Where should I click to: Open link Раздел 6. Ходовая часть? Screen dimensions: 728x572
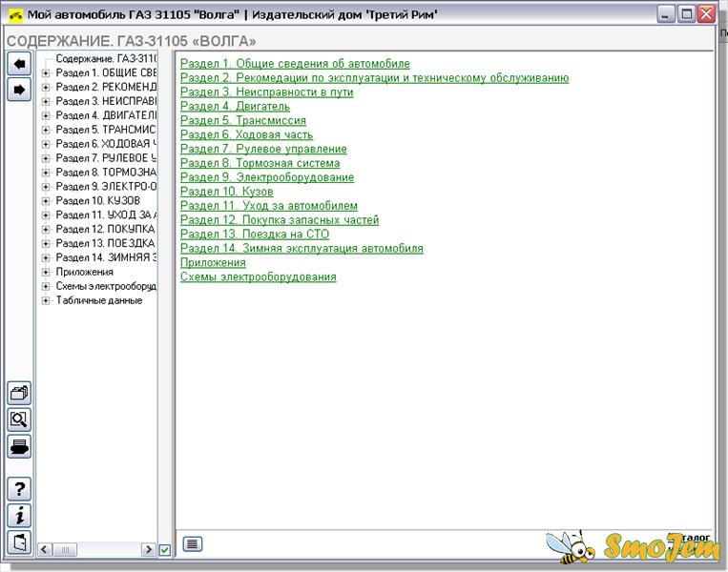coord(246,134)
